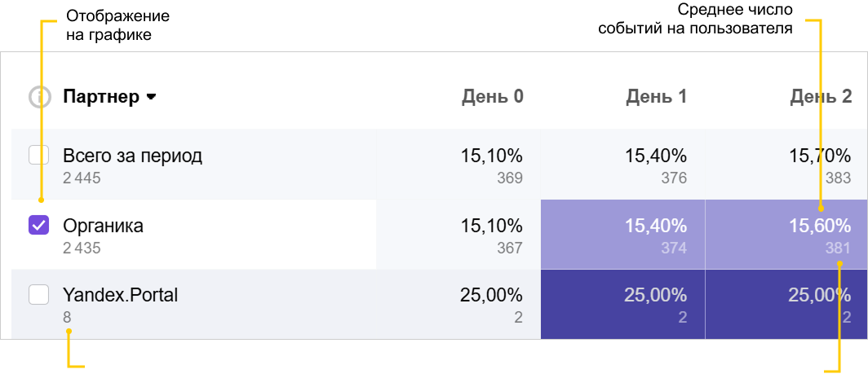The image size is (868, 387).
Task: Click Всего за период День 1 value 15,40%
Action: 655,155
